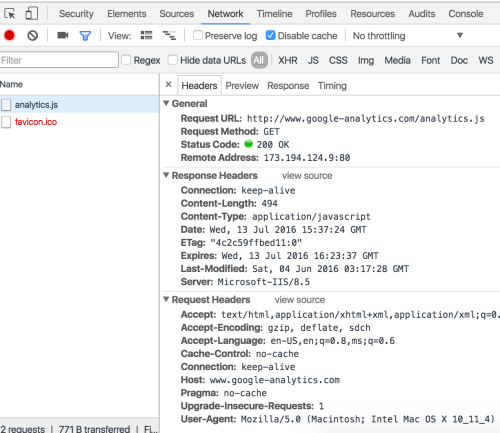Collapse the Response Headers section
This screenshot has width=500, height=433.
[166, 175]
